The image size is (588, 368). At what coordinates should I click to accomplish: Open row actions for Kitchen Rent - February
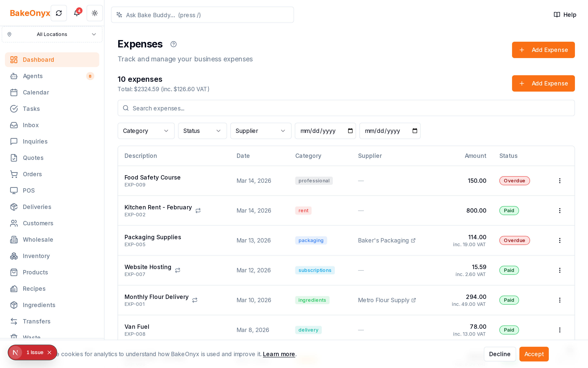560,211
